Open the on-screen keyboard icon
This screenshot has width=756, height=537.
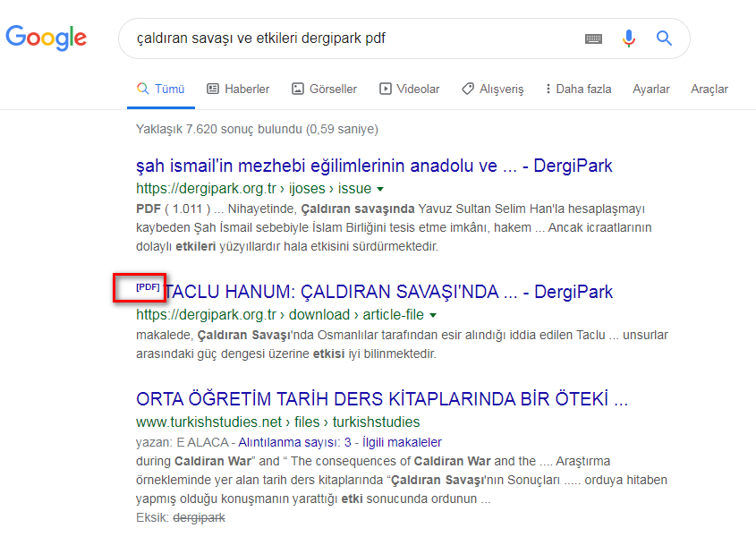click(x=593, y=38)
